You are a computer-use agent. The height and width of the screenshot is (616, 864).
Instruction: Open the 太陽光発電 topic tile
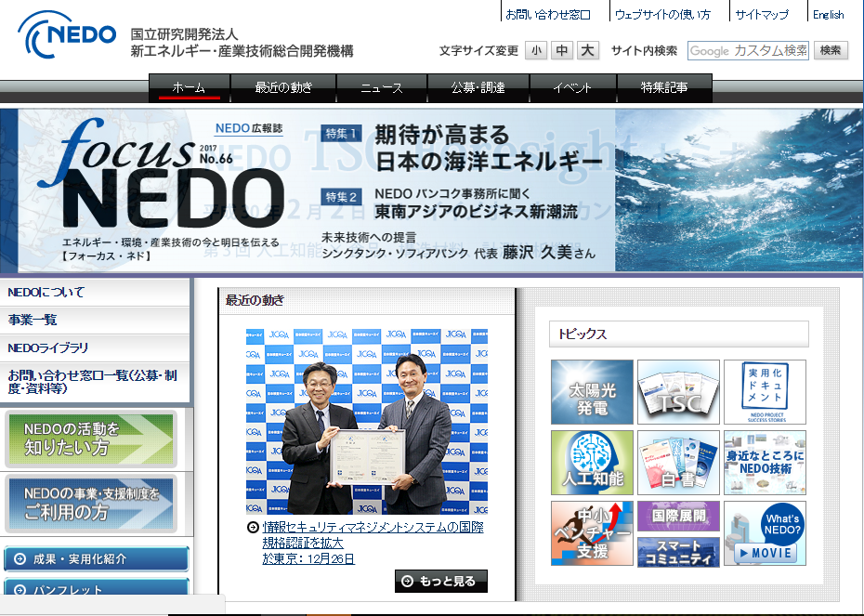592,392
